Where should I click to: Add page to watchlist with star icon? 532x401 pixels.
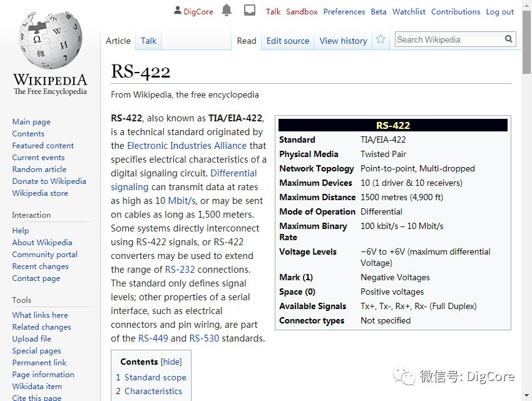click(381, 39)
